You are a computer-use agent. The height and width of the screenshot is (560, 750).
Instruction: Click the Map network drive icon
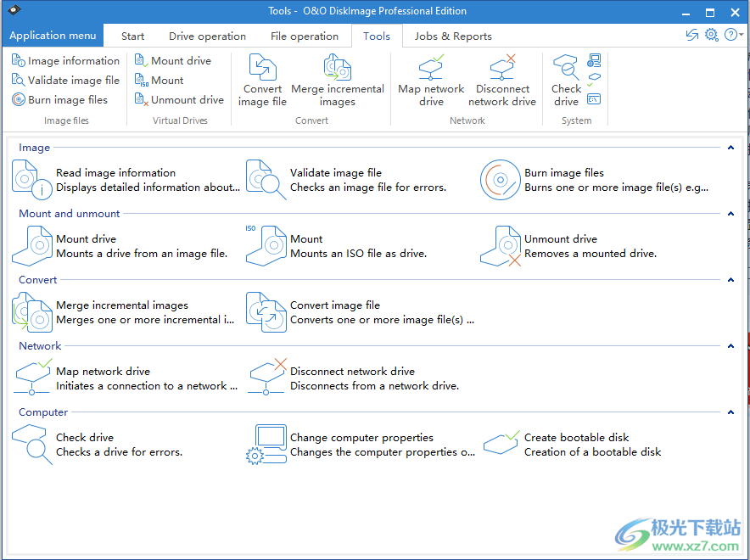(x=430, y=70)
